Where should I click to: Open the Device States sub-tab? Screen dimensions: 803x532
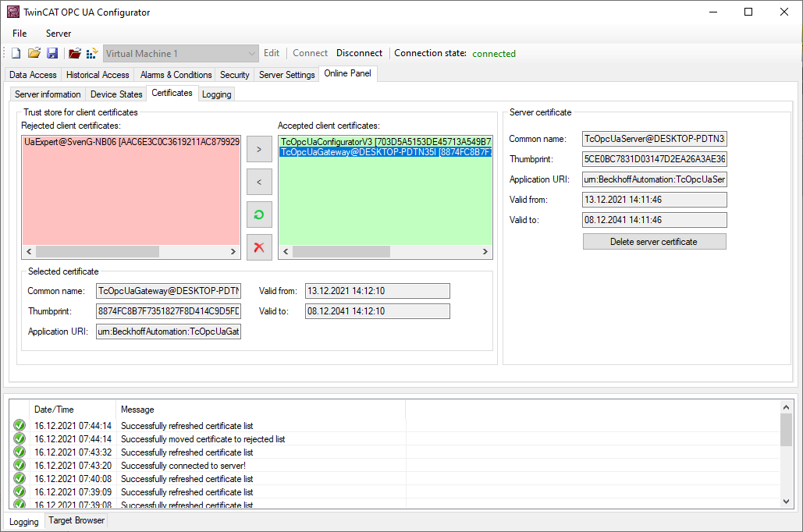[116, 94]
